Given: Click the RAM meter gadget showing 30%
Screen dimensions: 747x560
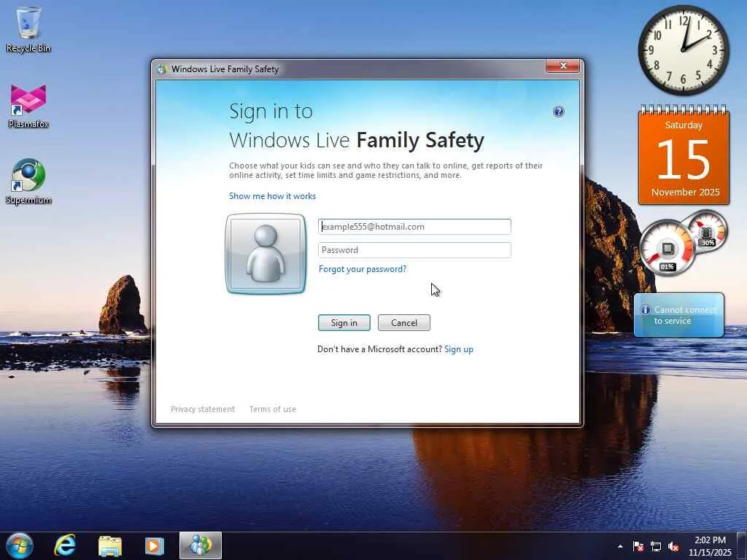Looking at the screenshot, I should [708, 231].
